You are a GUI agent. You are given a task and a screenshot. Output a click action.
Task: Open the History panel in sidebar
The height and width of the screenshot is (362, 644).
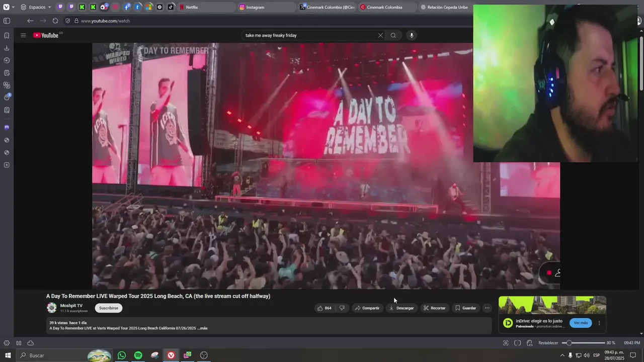(x=7, y=60)
